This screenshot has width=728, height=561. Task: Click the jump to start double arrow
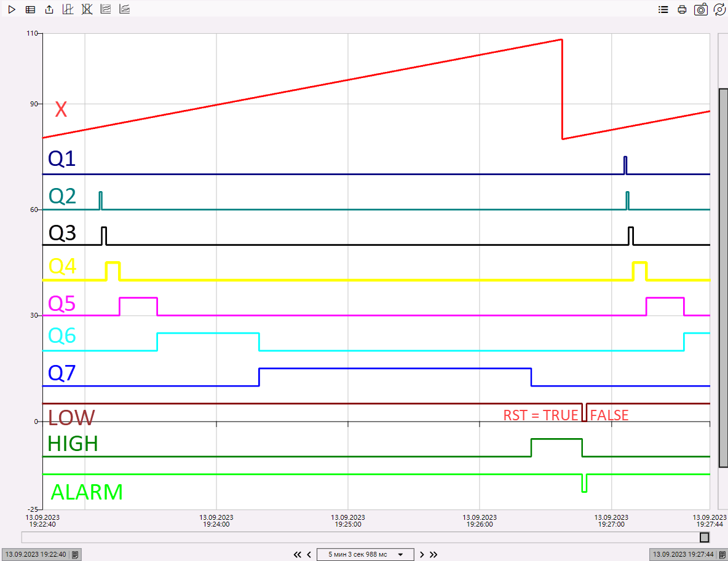(x=297, y=554)
